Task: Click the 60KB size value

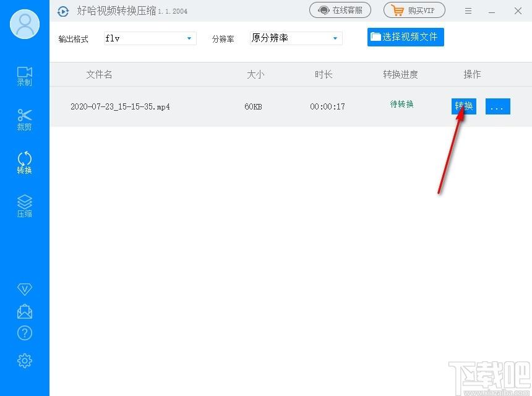Action: pyautogui.click(x=253, y=106)
